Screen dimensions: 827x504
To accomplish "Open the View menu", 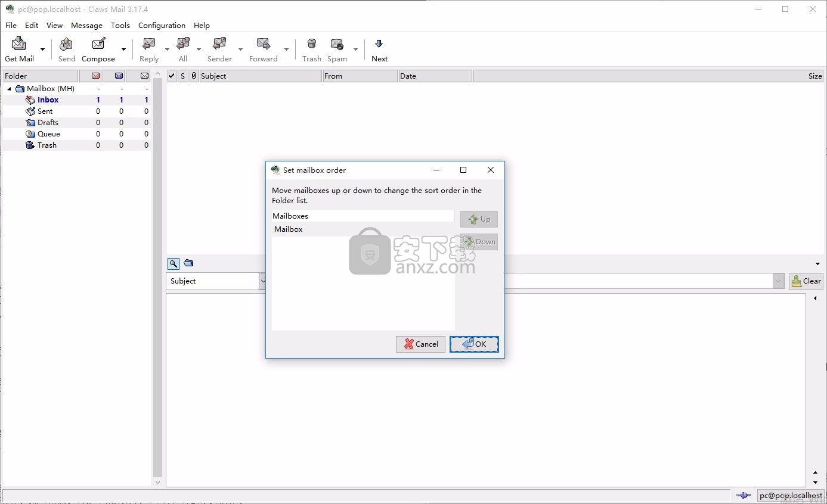I will tap(54, 25).
